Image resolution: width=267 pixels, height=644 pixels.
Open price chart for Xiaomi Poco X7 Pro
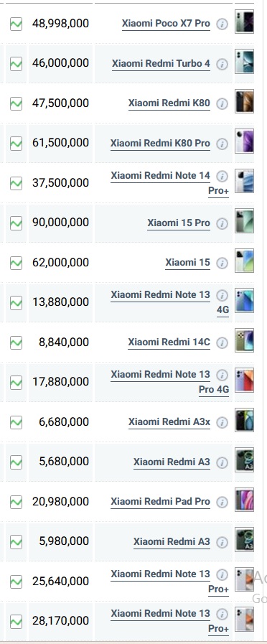pyautogui.click(x=16, y=24)
